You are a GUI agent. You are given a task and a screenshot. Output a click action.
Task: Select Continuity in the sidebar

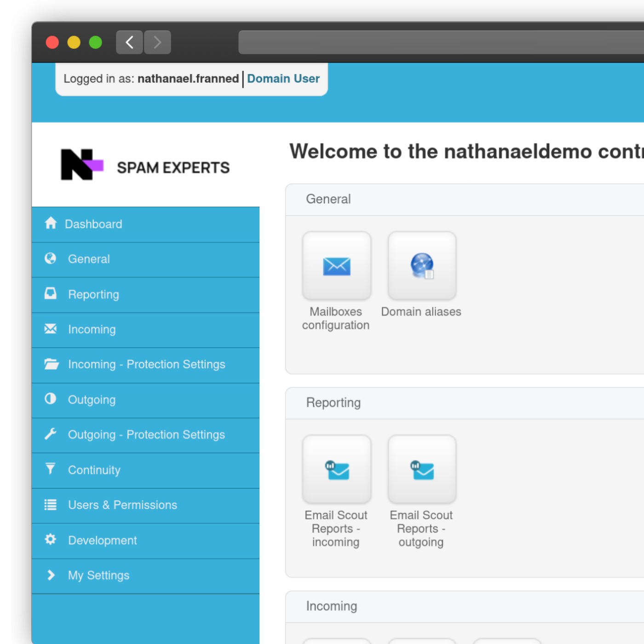coord(94,470)
